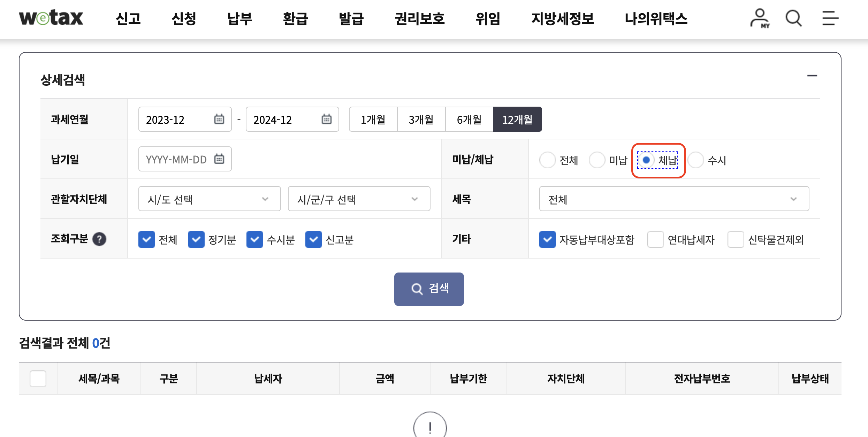Click the 검색 search button

(429, 289)
